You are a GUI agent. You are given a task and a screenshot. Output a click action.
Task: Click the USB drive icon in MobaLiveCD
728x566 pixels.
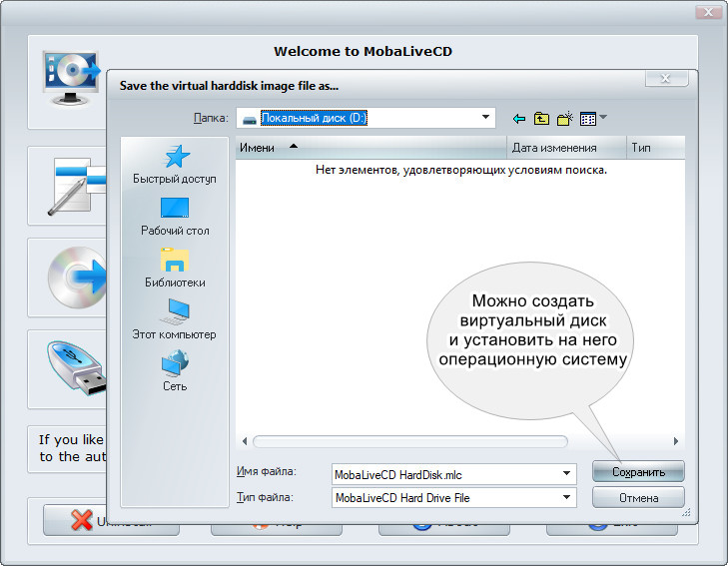tap(76, 368)
